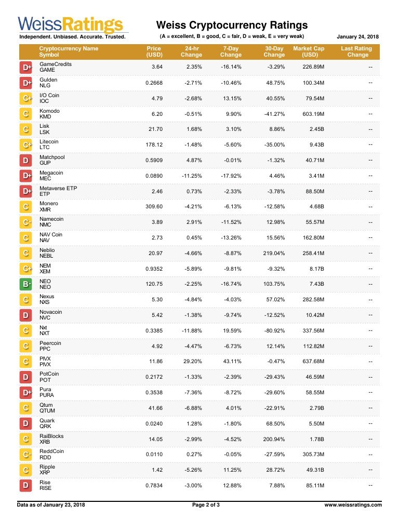Select the Cryptocurrency Name Symbol column header

(x=69, y=51)
